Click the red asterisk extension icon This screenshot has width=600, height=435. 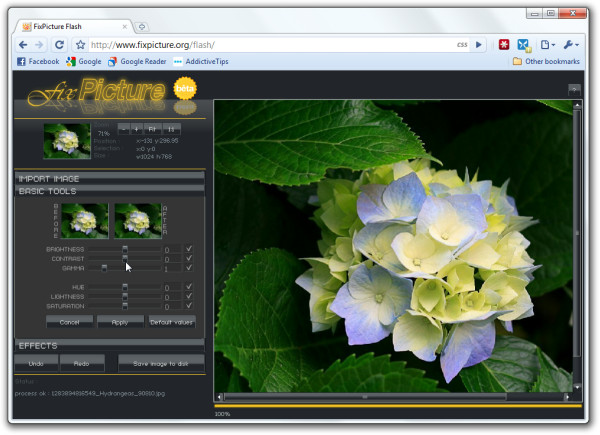(503, 45)
